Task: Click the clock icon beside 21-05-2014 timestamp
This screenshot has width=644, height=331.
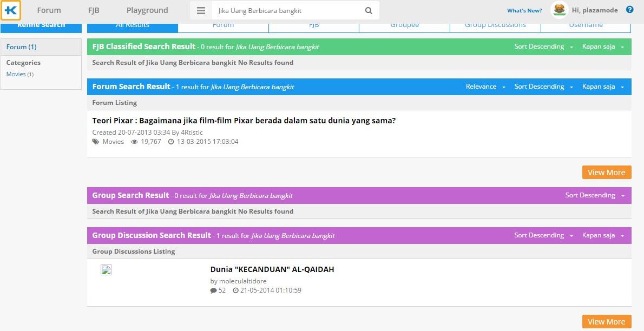Action: [236, 290]
